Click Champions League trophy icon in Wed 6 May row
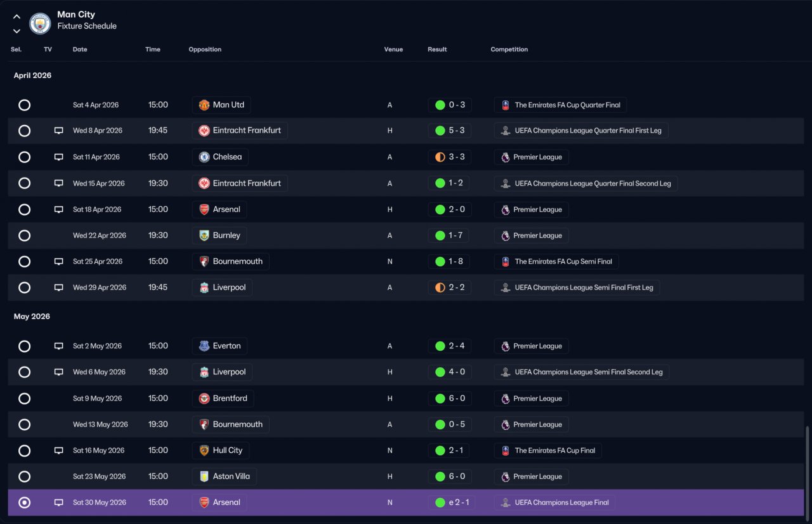812x524 pixels. 506,372
